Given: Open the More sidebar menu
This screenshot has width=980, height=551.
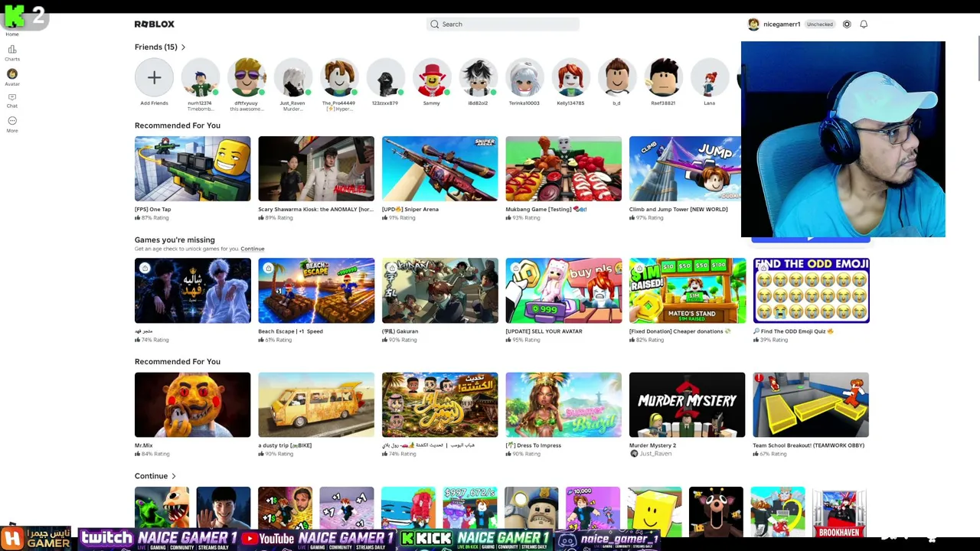Looking at the screenshot, I should (12, 124).
